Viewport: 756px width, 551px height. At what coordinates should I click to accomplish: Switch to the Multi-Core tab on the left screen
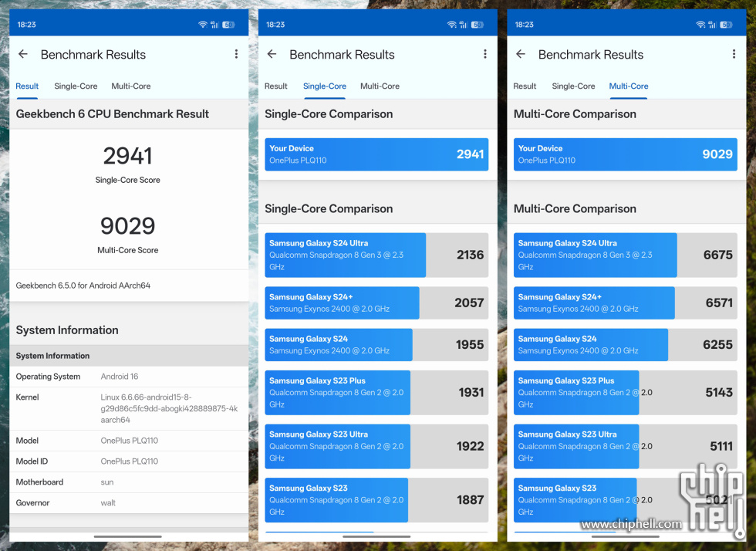[x=131, y=86]
